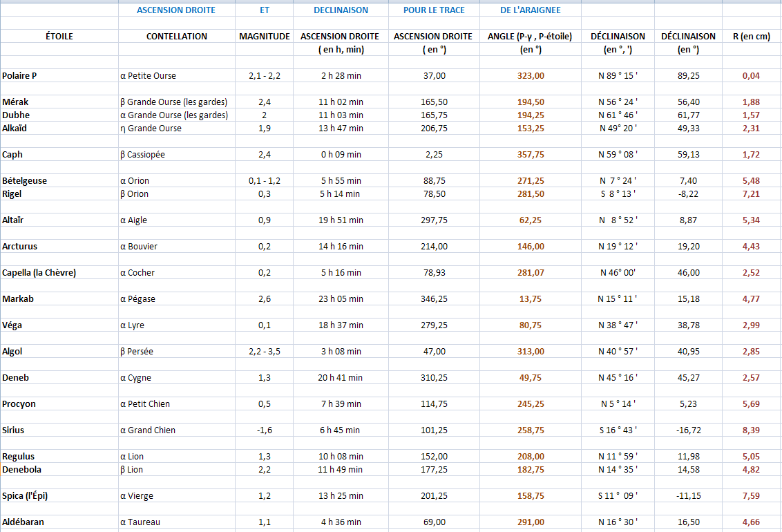Viewport: 782px width, 532px height.
Task: Click the "Capella (la Chèvre)" star cell
Action: [x=39, y=273]
